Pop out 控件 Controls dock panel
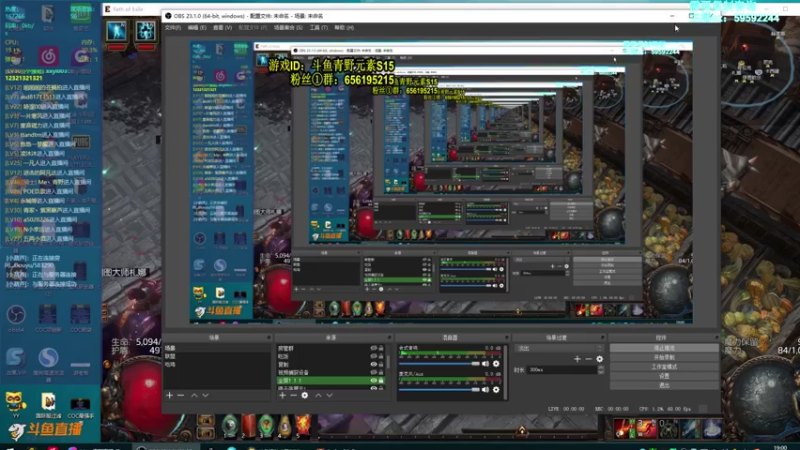This screenshot has width=800, height=450. click(716, 337)
